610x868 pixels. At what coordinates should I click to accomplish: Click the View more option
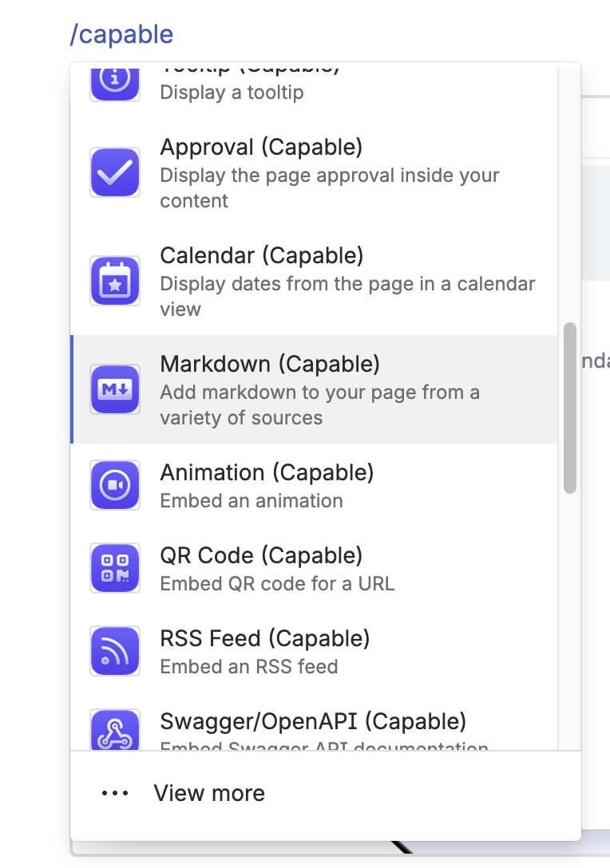pyautogui.click(x=209, y=792)
